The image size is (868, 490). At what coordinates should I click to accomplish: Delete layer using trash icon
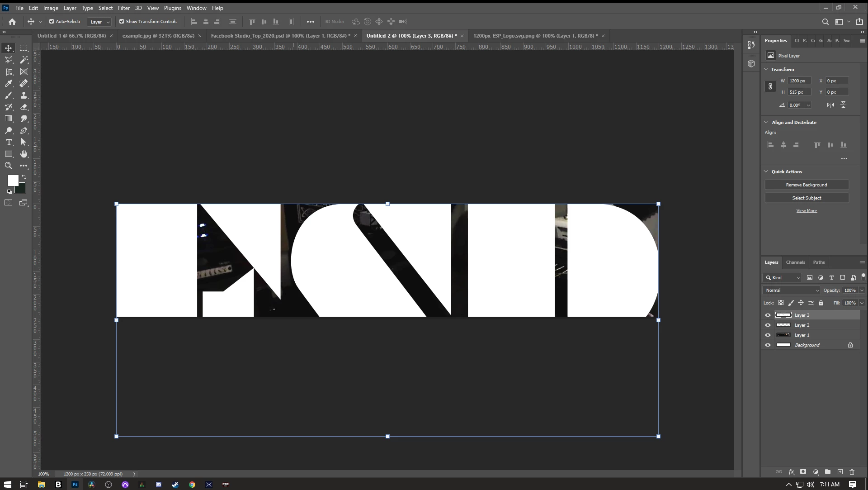pos(852,471)
